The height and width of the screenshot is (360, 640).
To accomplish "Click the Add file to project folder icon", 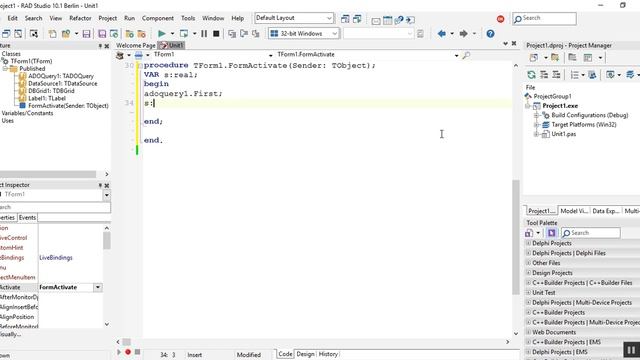I will (130, 33).
